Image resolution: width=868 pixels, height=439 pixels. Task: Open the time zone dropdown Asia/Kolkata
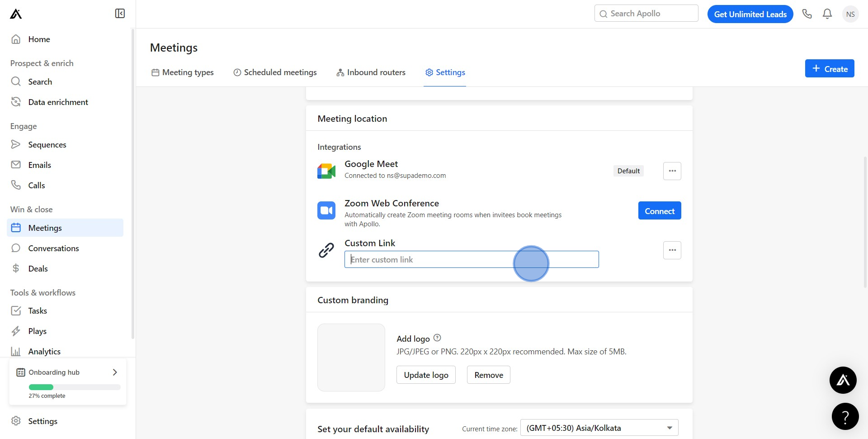(599, 428)
